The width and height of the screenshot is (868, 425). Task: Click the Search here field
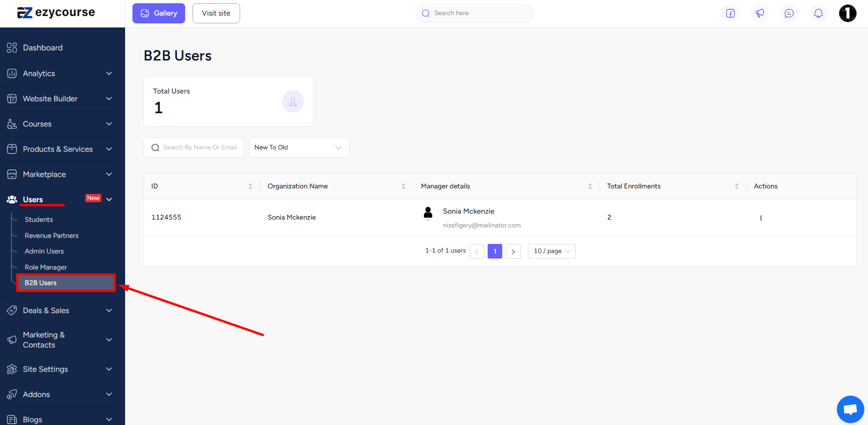pyautogui.click(x=475, y=13)
